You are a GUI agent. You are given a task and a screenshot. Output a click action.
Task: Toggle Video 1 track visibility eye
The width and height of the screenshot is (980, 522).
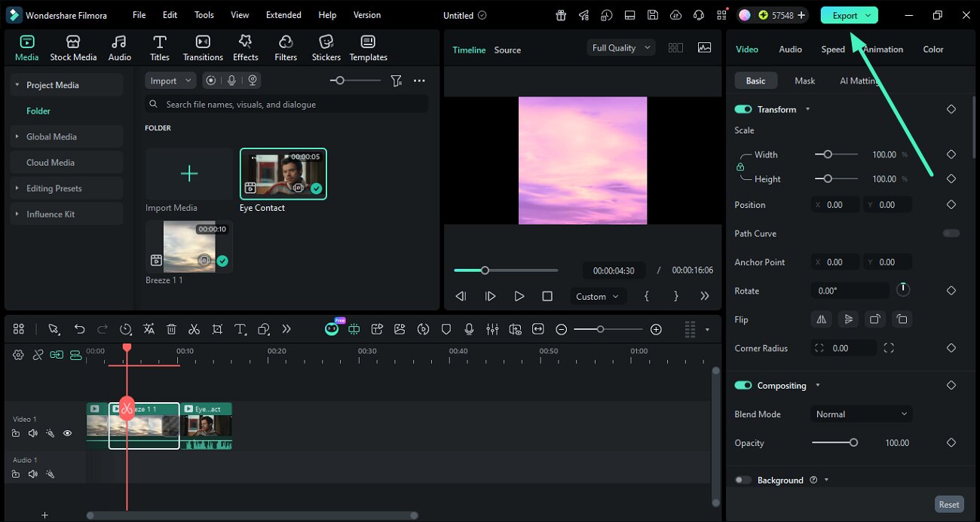[67, 433]
